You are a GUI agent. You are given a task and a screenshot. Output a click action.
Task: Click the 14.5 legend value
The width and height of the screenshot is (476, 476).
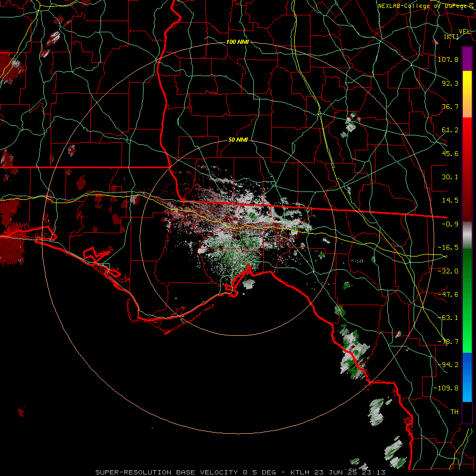click(x=450, y=200)
